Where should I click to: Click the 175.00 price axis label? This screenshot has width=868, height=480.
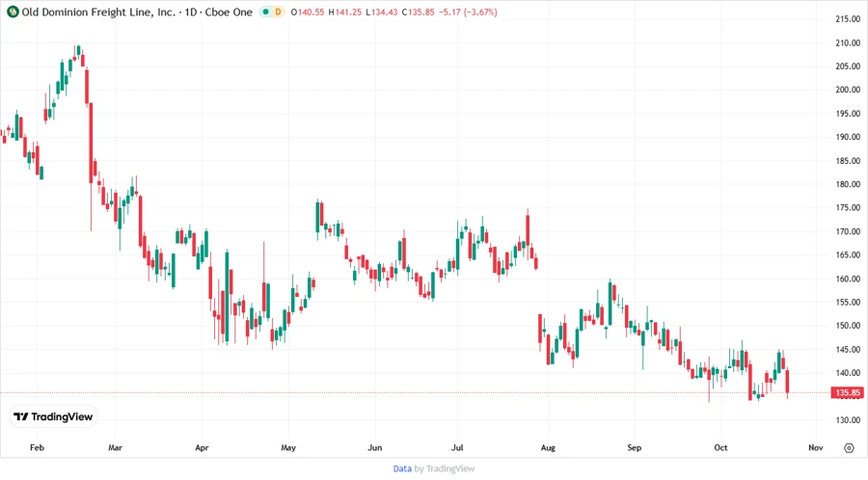[x=848, y=208]
